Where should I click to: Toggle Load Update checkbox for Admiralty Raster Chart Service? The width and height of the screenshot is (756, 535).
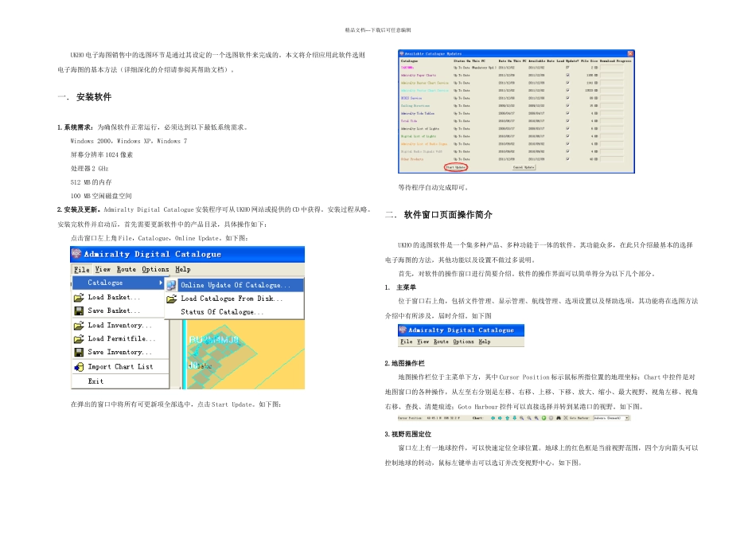tap(567, 83)
